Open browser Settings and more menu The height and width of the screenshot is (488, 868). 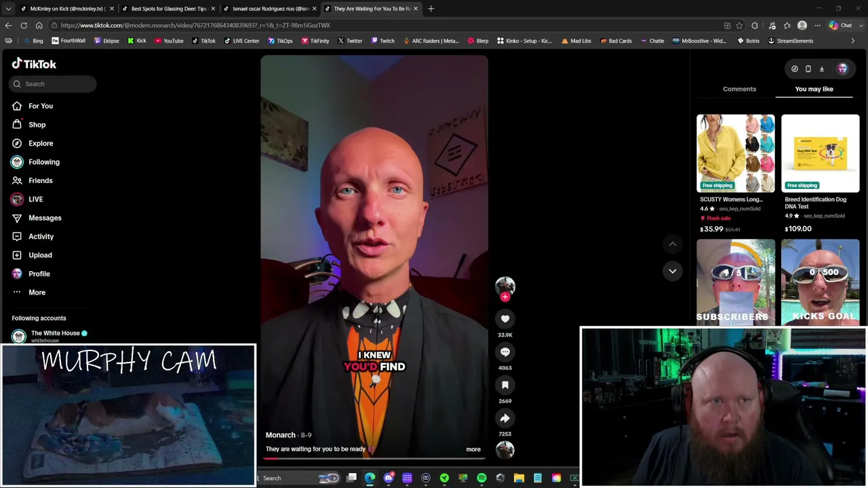pos(817,26)
